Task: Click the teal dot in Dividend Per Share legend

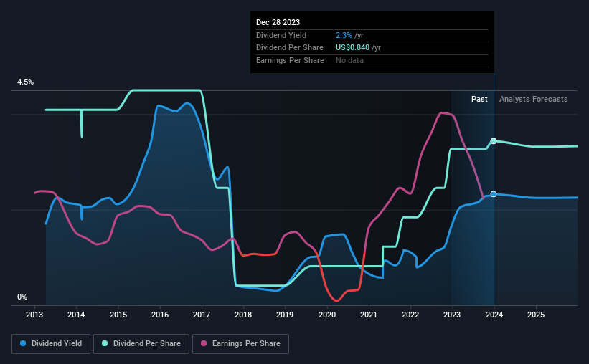Action: [x=105, y=343]
